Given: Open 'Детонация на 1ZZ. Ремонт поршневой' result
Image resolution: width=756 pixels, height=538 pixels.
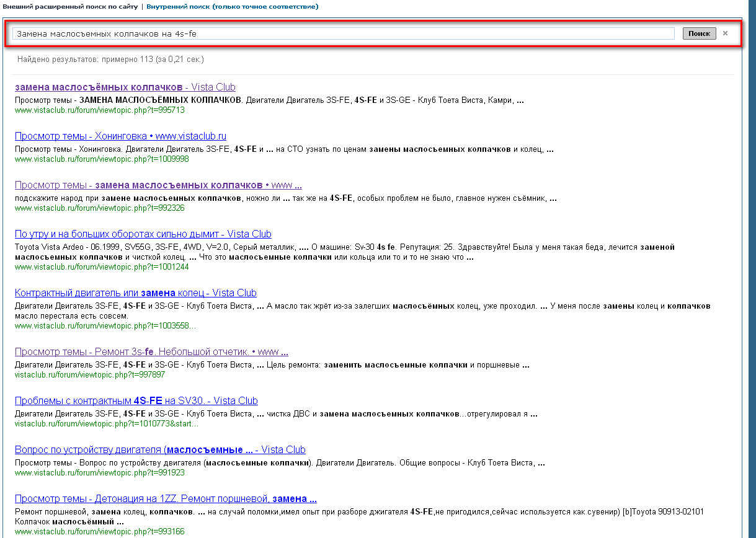Looking at the screenshot, I should point(166,499).
